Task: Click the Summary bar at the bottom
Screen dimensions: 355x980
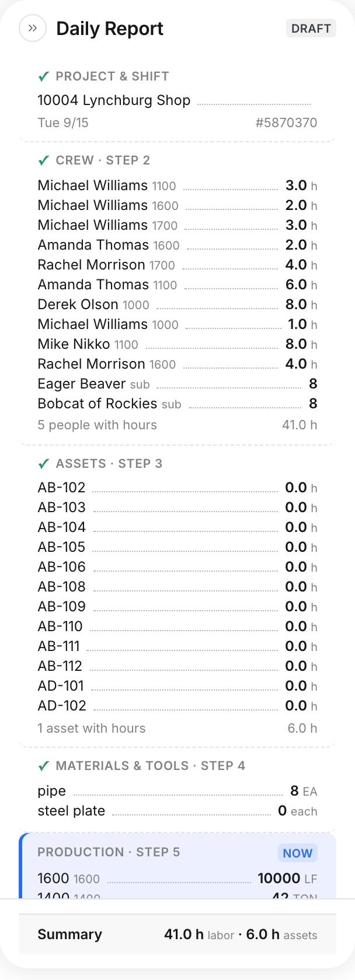Action: tap(178, 935)
